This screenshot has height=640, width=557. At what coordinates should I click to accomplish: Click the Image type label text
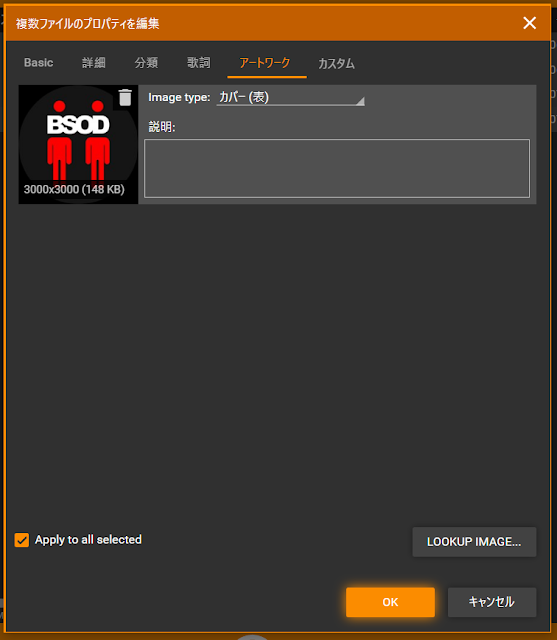pyautogui.click(x=179, y=97)
